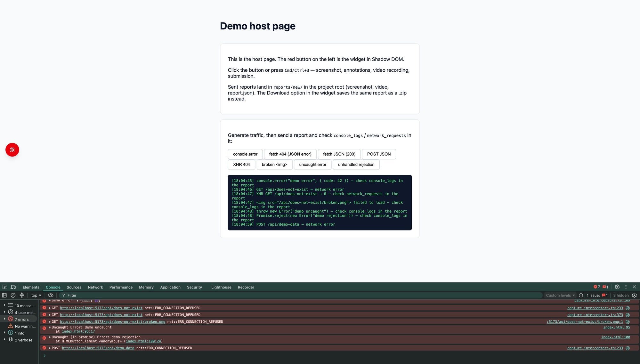Image resolution: width=640 pixels, height=364 pixels.
Task: Clear the console with the ban icon
Action: [x=13, y=295]
